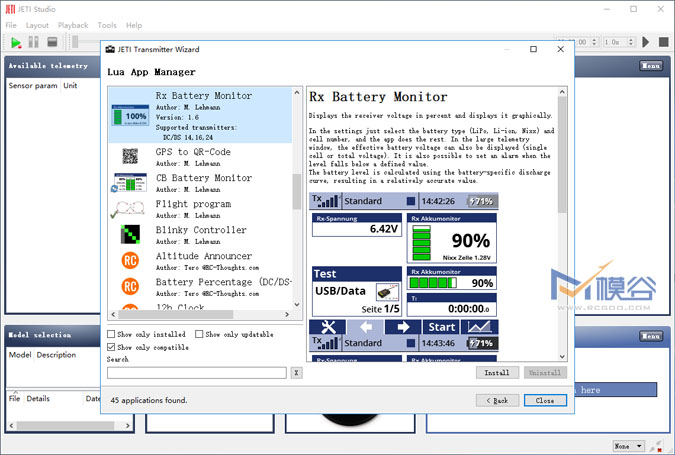Open the Playback menu
675x455 pixels.
(x=73, y=25)
